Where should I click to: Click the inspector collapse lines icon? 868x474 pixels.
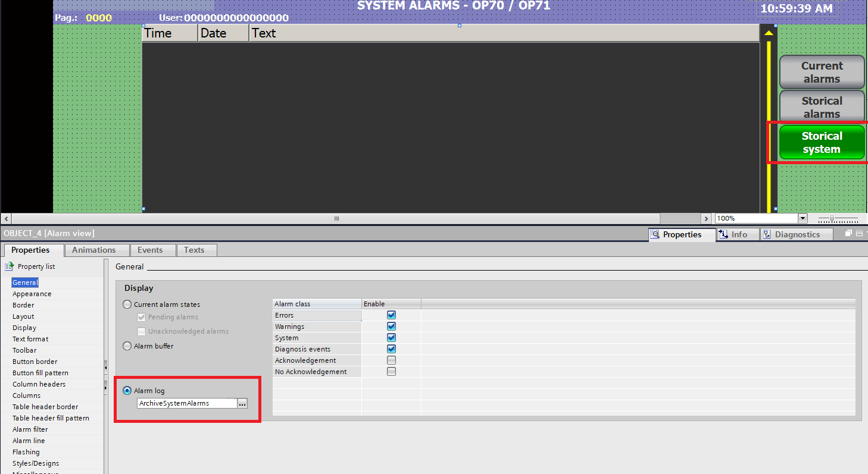point(859,234)
